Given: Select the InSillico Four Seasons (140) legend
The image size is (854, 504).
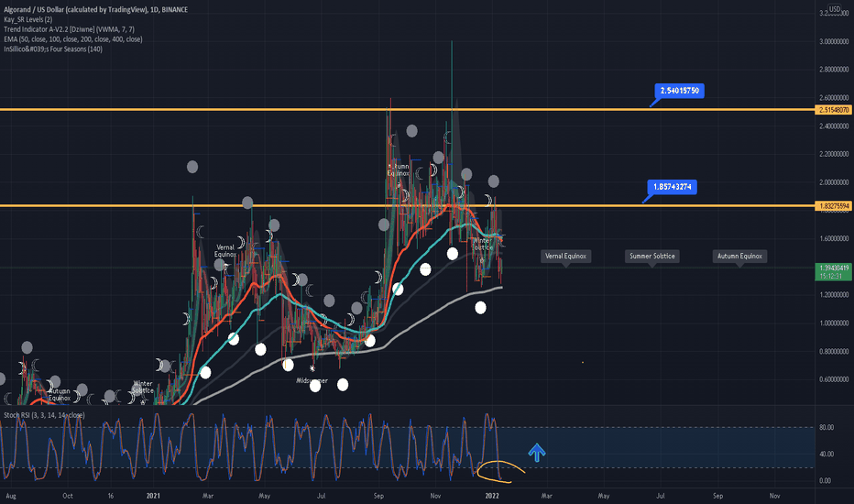Looking at the screenshot, I should (x=53, y=49).
